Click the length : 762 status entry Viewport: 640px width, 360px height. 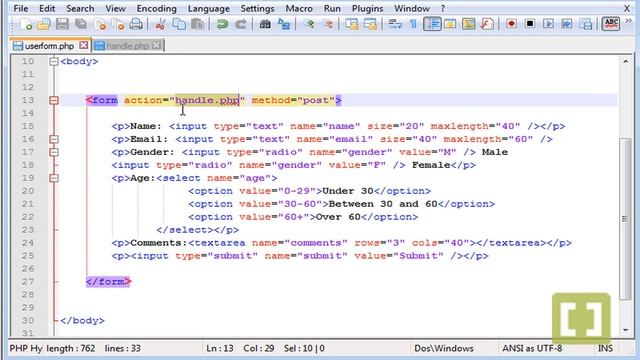(70, 348)
